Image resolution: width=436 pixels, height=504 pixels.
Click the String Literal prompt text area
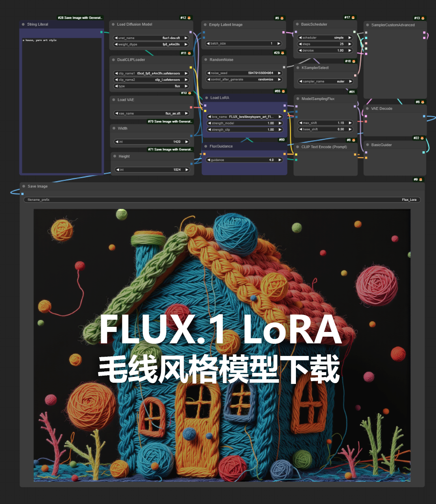point(62,105)
